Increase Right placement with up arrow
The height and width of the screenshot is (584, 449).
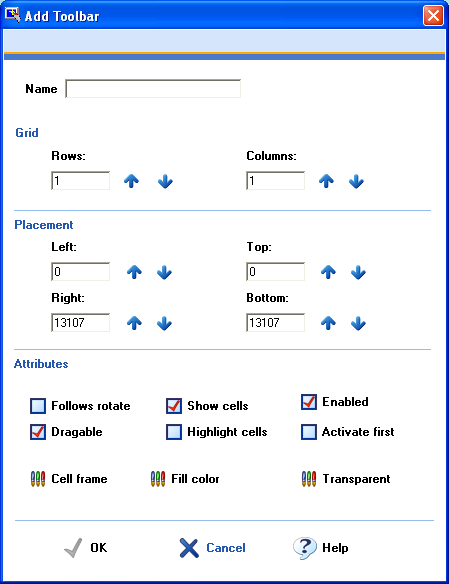pyautogui.click(x=134, y=323)
